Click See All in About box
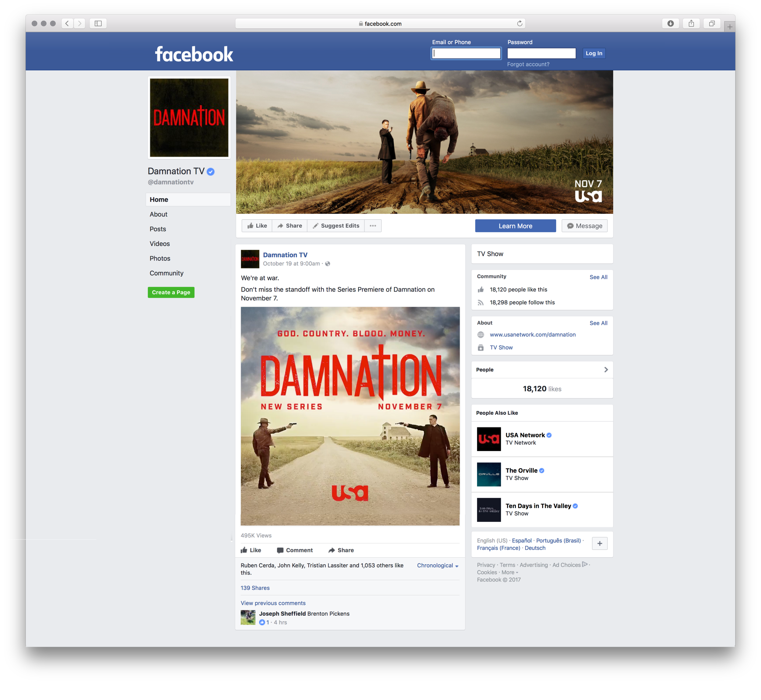 [598, 323]
